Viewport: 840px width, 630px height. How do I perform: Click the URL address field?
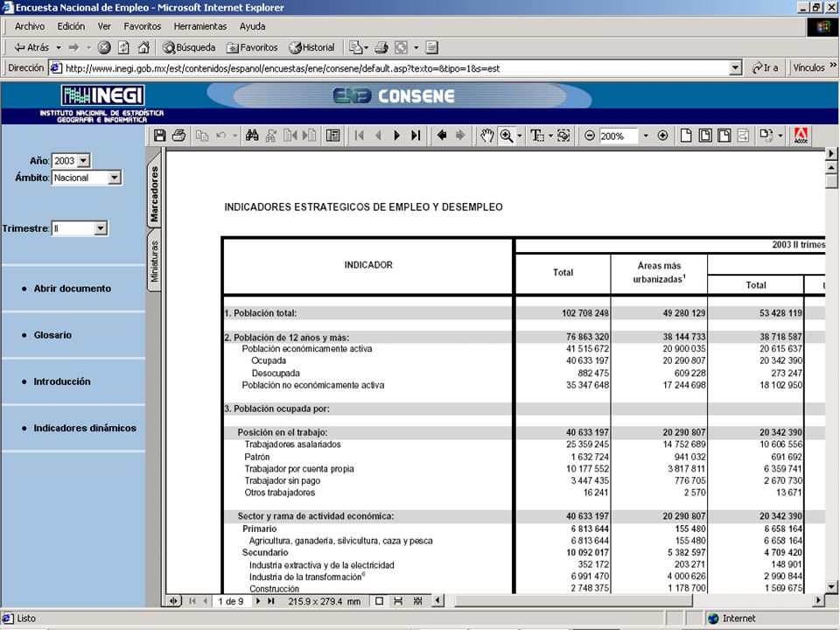coord(396,68)
